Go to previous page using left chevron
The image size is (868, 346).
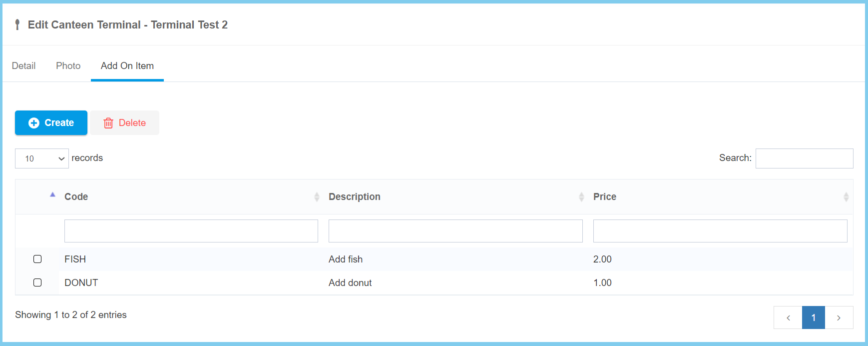pos(788,318)
